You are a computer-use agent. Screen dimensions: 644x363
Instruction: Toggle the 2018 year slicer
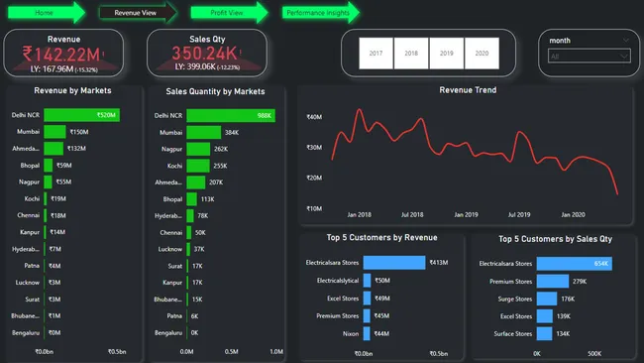411,53
